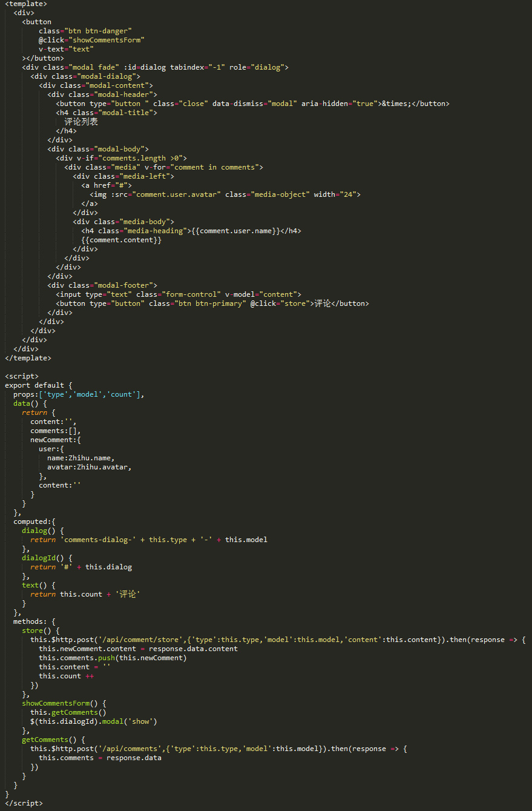Click the btn-primary button line labeled 评论
The image size is (532, 811).
(x=212, y=303)
